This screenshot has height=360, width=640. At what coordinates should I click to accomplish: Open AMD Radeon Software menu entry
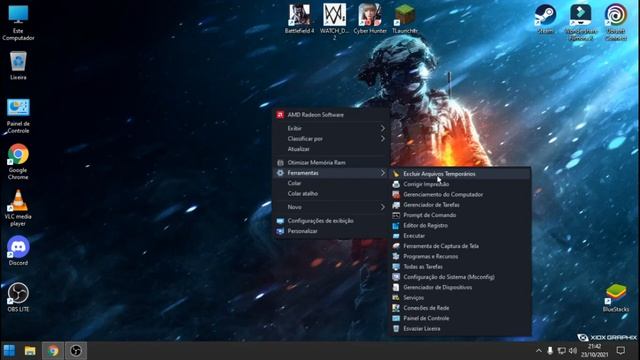(x=331, y=115)
